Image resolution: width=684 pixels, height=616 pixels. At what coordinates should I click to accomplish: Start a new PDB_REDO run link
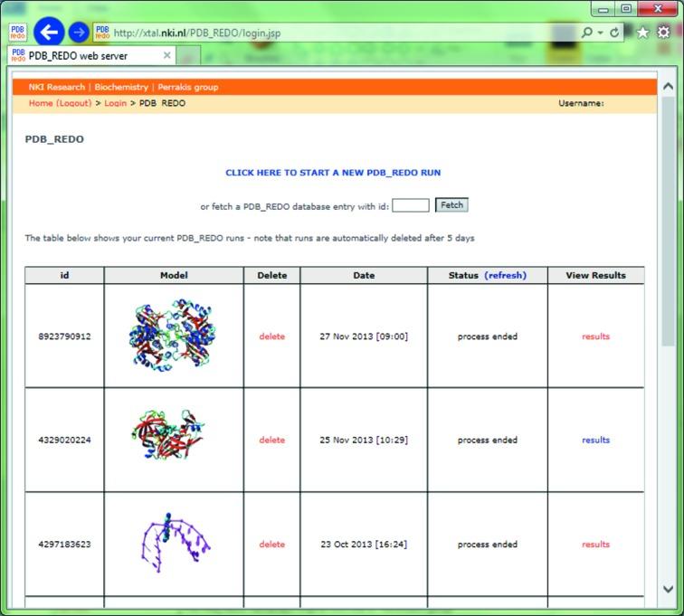(333, 173)
